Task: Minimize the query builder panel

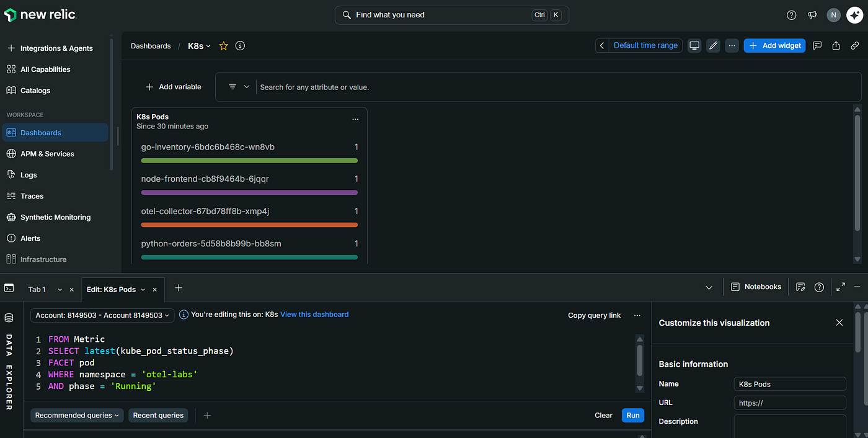Action: (x=857, y=287)
